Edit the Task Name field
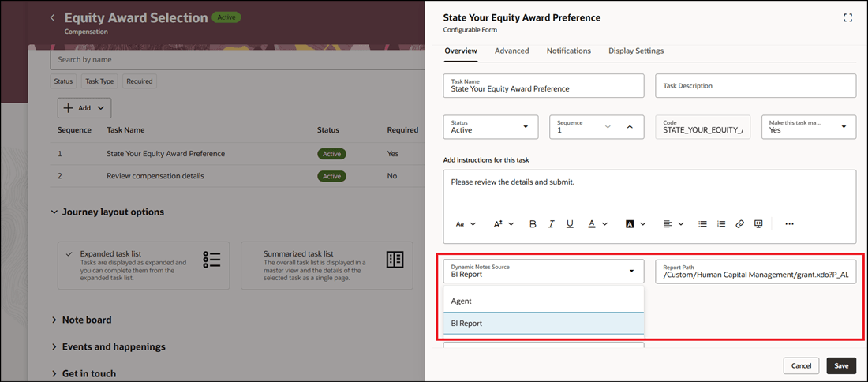Viewport: 868px width, 382px height. coord(544,86)
